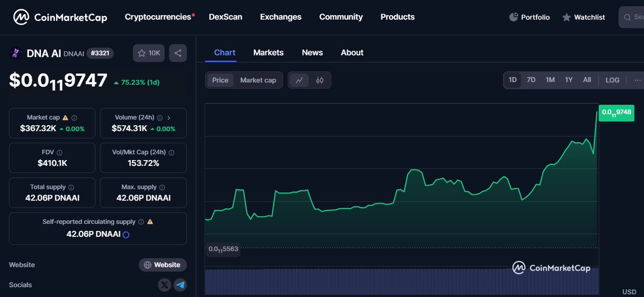Click Market cap info circle icon

[74, 118]
